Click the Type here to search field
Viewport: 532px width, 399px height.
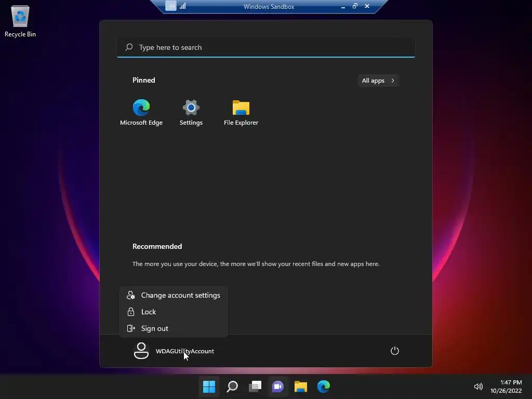[266, 47]
